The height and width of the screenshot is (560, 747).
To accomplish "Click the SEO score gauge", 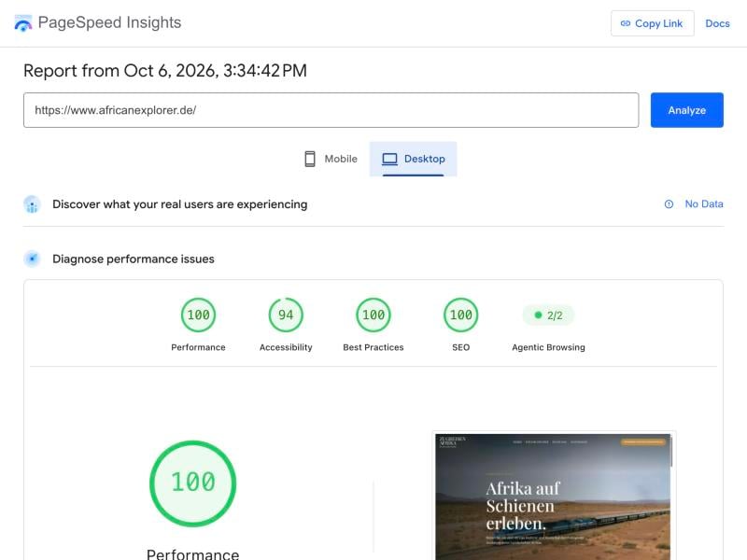I will 460,315.
